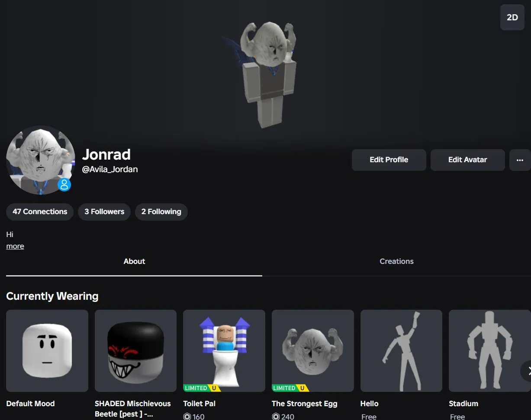
Task: Open the three-dots more options menu
Action: [x=520, y=160]
